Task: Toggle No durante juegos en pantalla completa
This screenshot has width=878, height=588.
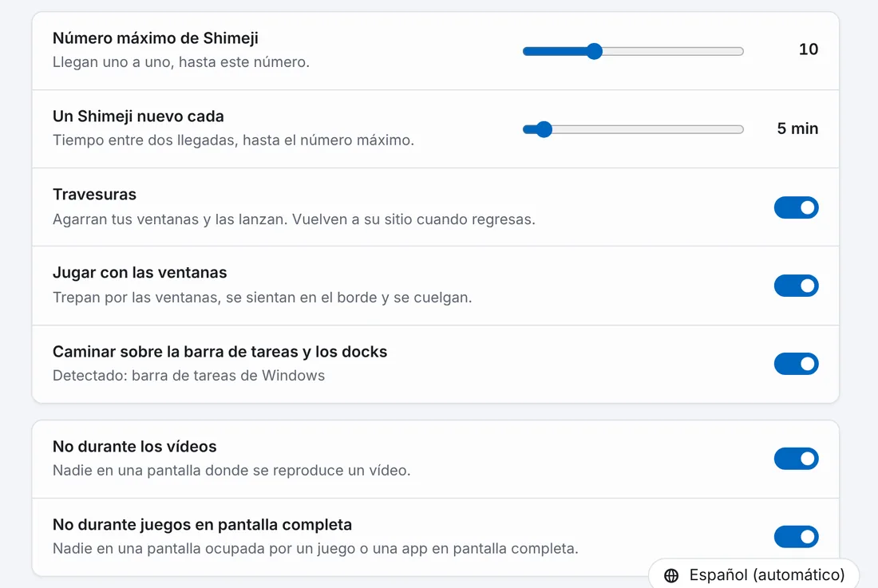Action: tap(797, 536)
